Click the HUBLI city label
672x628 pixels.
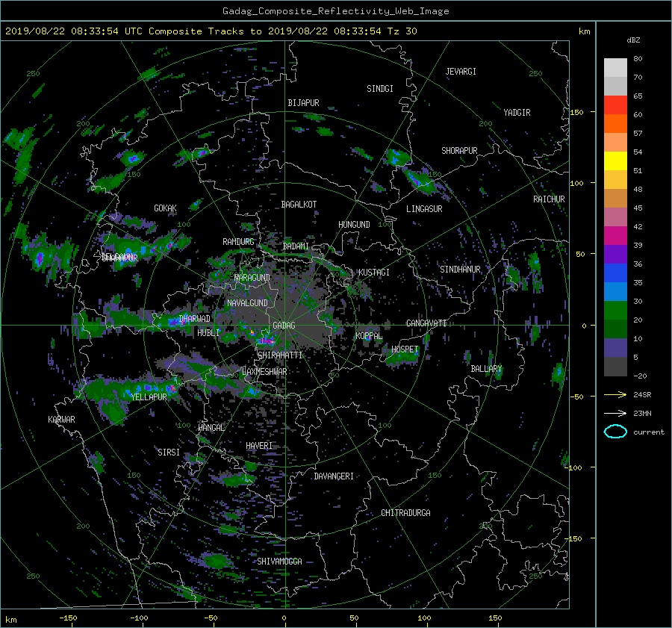[208, 333]
